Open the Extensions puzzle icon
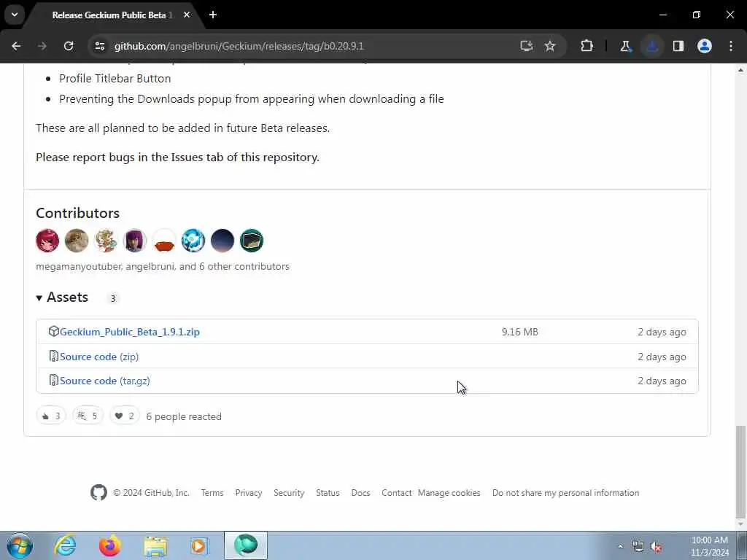Screen dimensions: 747x560 tap(587, 46)
